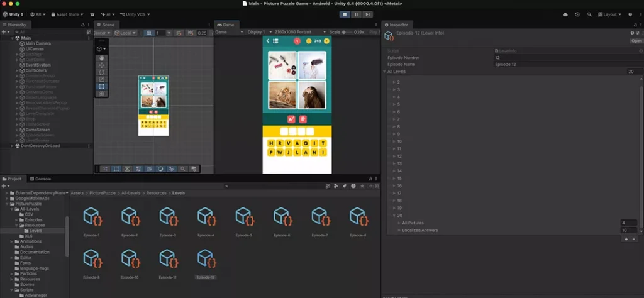Click the PicturePuzzle breadcrumb in Project path
This screenshot has width=644, height=298.
pos(103,193)
